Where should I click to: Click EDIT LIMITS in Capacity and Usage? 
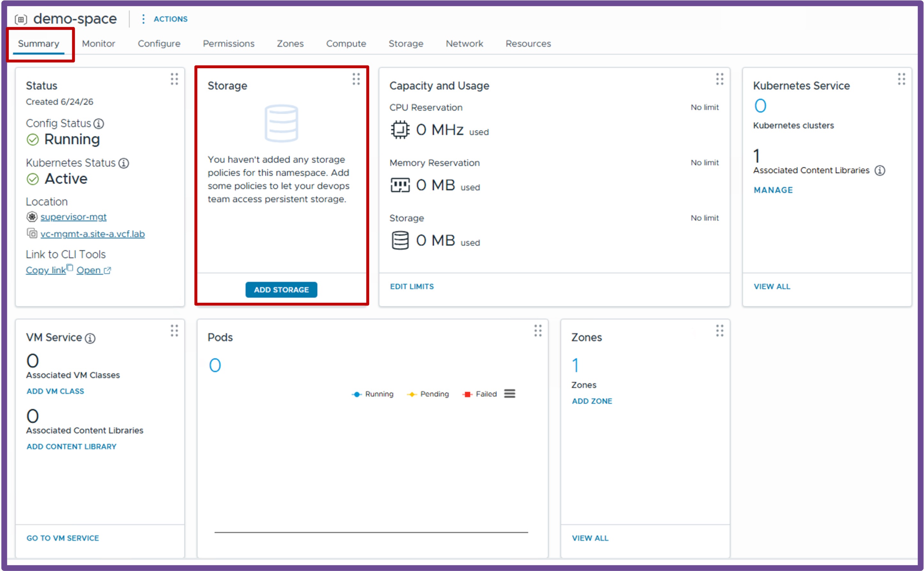tap(412, 287)
